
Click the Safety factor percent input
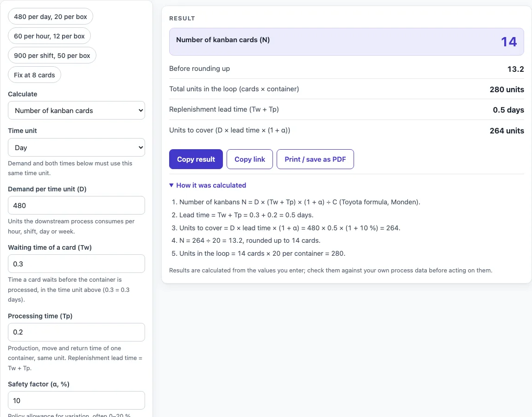tap(76, 400)
